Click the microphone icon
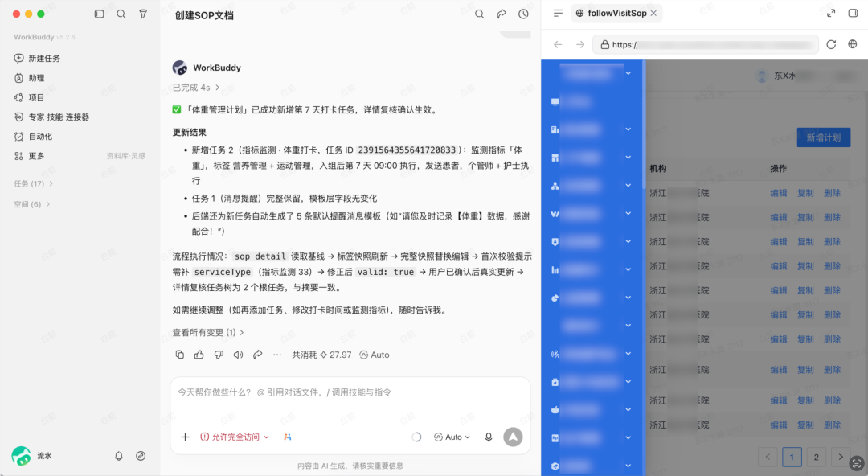Image resolution: width=868 pixels, height=476 pixels. (489, 437)
